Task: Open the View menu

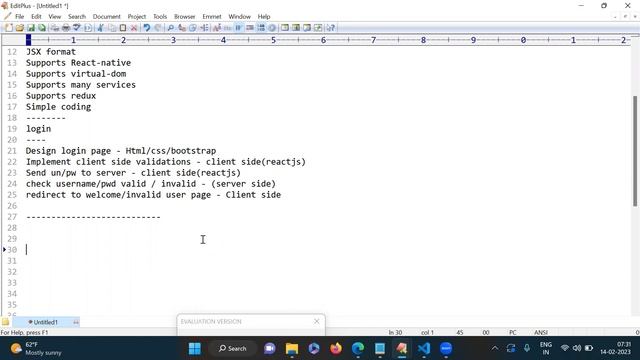Action: coord(54,17)
